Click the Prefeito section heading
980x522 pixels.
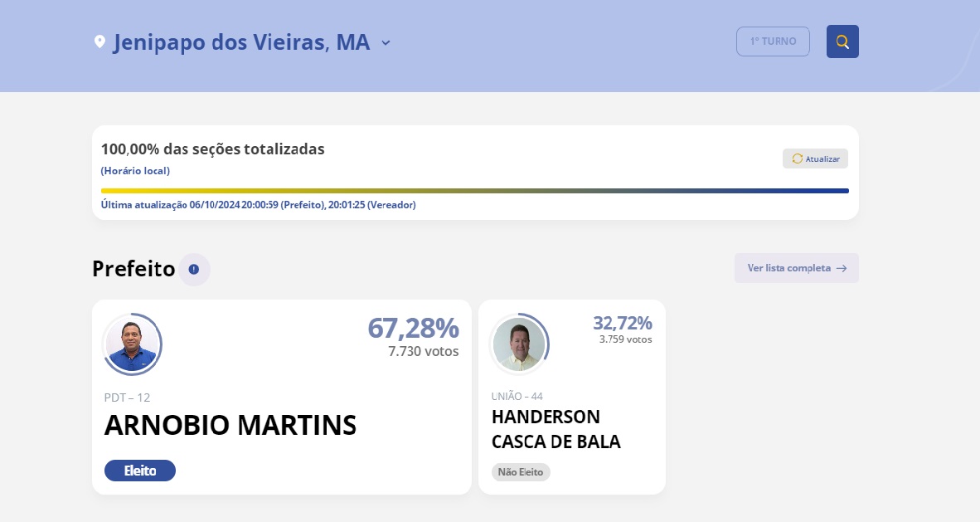coord(133,269)
